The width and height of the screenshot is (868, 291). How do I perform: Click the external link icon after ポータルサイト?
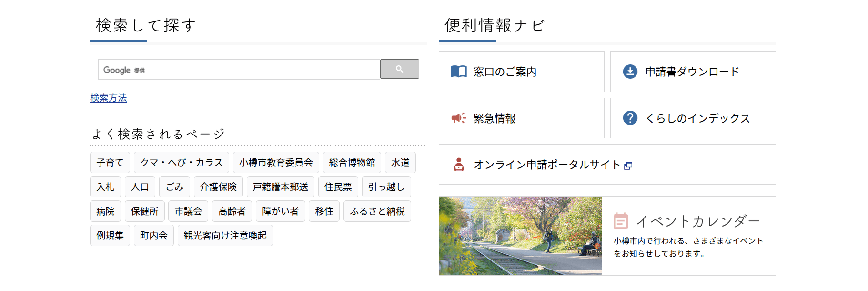point(628,166)
